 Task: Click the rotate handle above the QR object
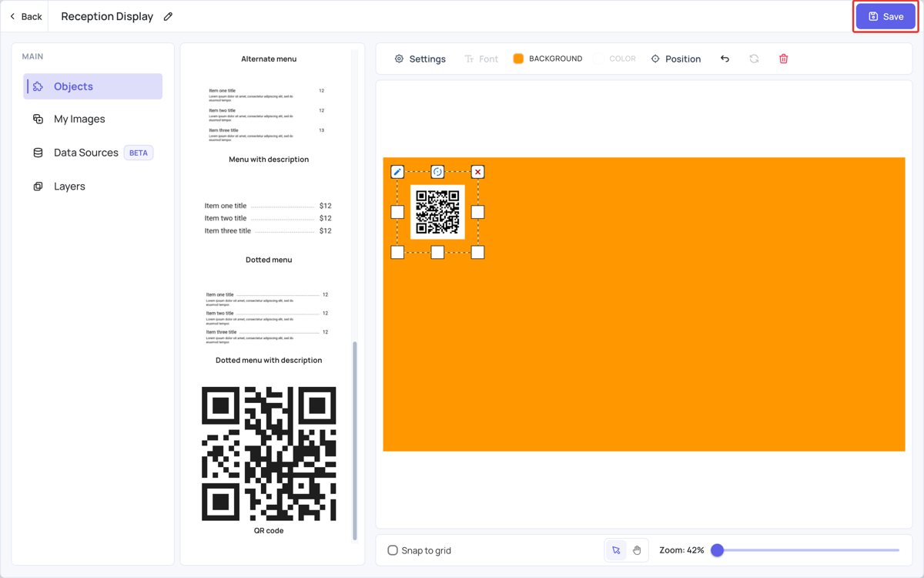coord(437,172)
